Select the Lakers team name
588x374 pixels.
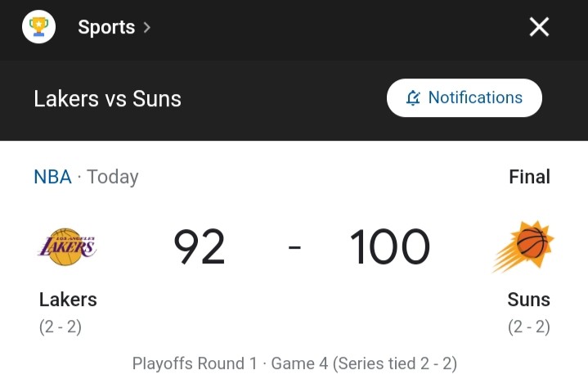[x=68, y=300]
